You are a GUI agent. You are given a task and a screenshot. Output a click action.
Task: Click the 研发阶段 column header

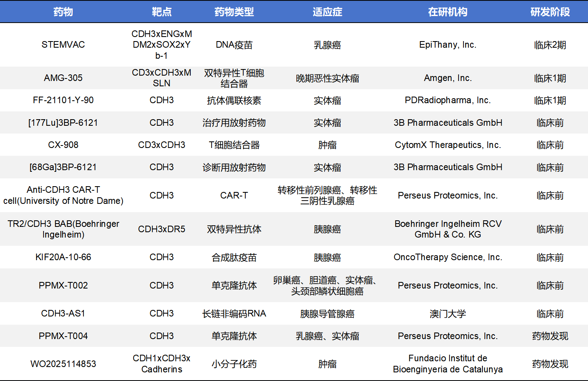click(x=550, y=12)
